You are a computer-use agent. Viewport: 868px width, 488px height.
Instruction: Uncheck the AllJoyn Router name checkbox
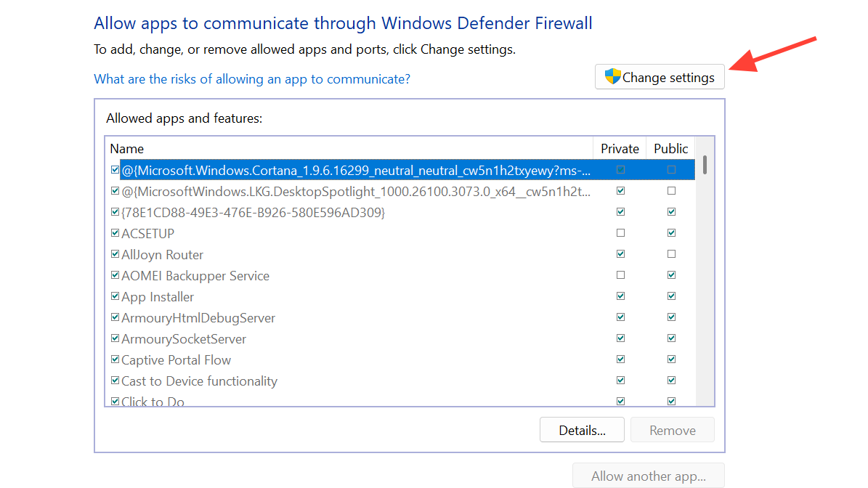[x=115, y=254]
